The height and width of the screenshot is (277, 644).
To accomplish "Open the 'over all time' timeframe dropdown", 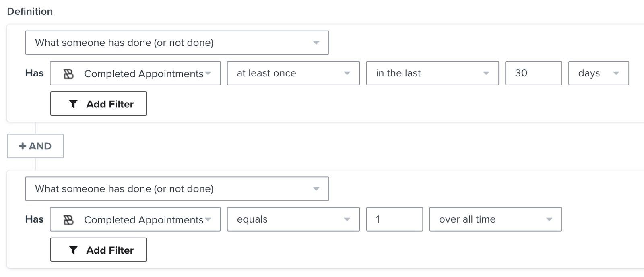I will (495, 219).
